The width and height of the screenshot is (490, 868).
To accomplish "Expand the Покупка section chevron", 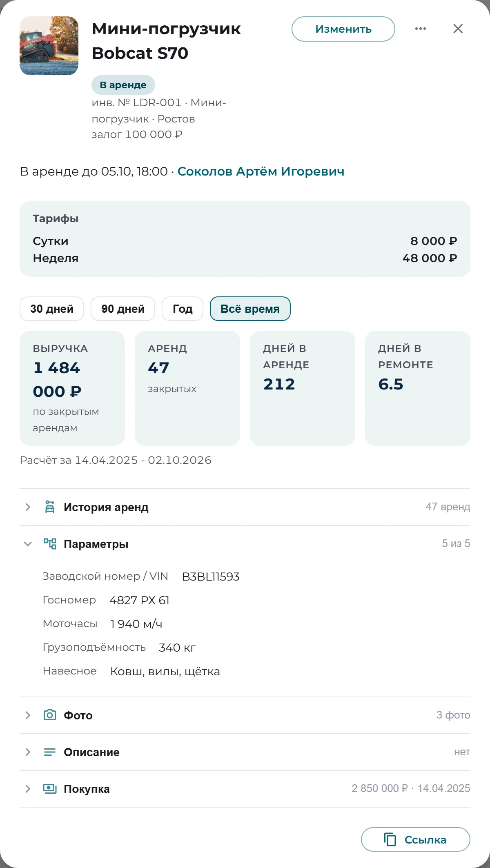I will (x=28, y=789).
